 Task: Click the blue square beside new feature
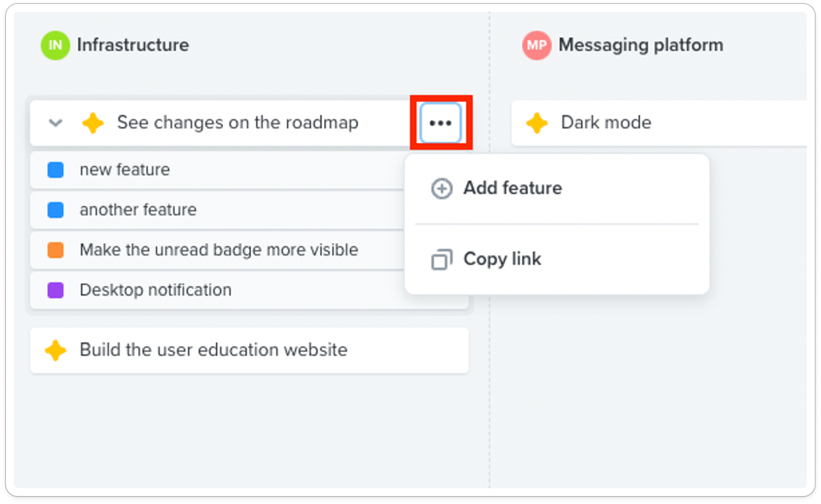click(56, 170)
